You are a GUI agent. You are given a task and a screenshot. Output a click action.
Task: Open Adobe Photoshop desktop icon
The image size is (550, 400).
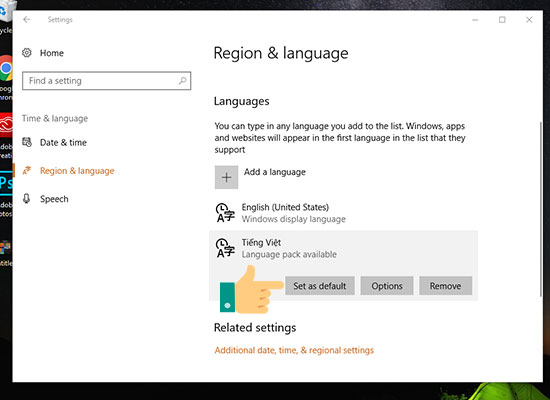[x=6, y=182]
